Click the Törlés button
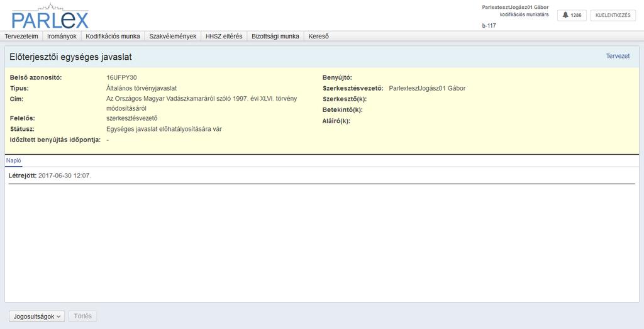 tap(82, 316)
